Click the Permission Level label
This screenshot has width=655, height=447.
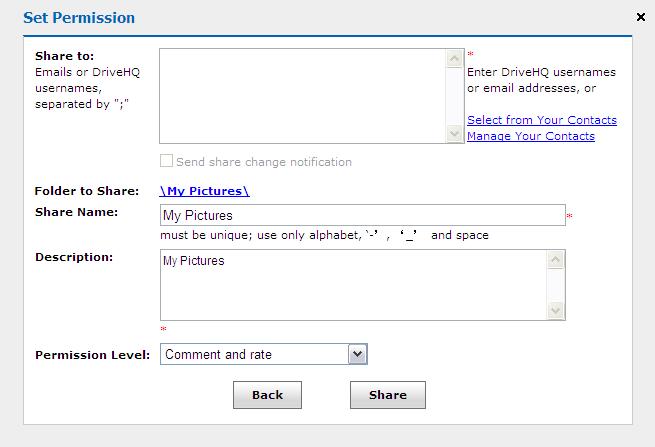coord(93,355)
